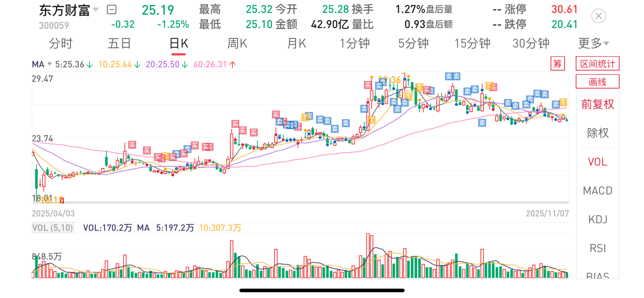
Task: Tap the MA20 value 20:25.50
Action: point(162,64)
